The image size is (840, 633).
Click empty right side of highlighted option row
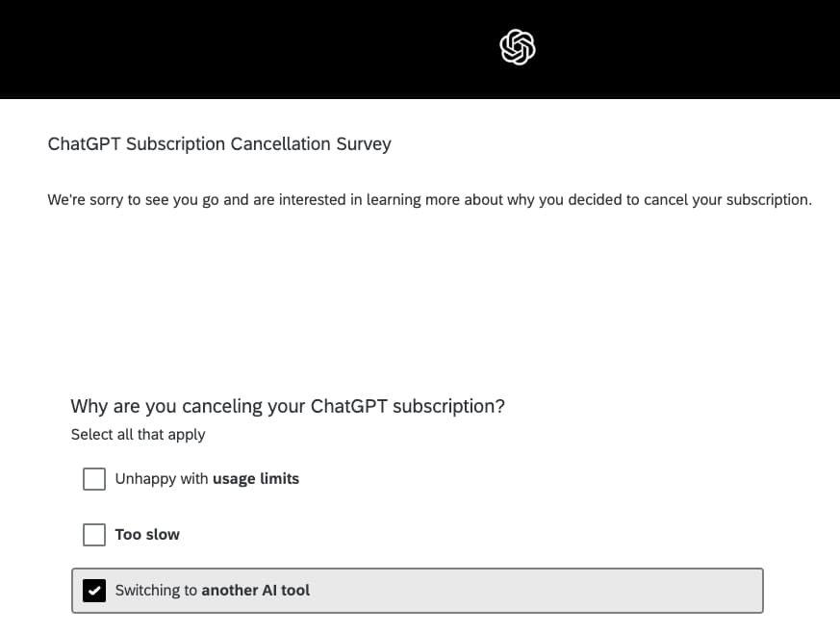[577, 591]
